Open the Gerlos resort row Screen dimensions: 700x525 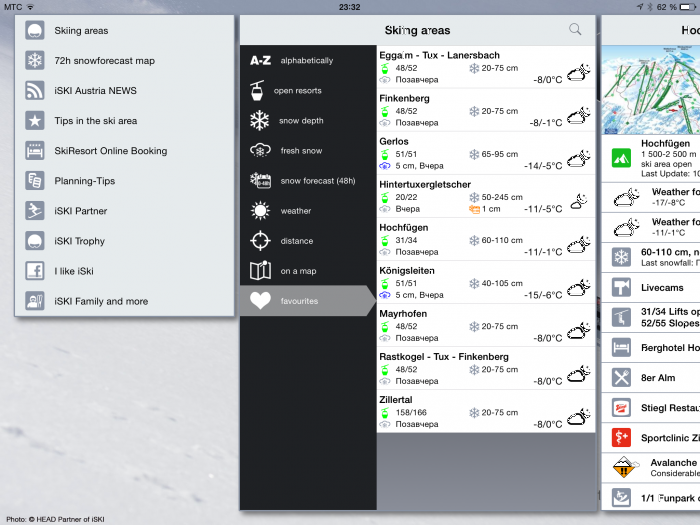pyautogui.click(x=486, y=153)
